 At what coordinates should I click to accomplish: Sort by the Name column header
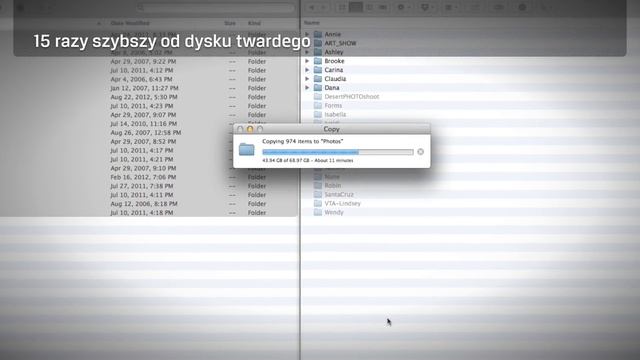[312, 23]
